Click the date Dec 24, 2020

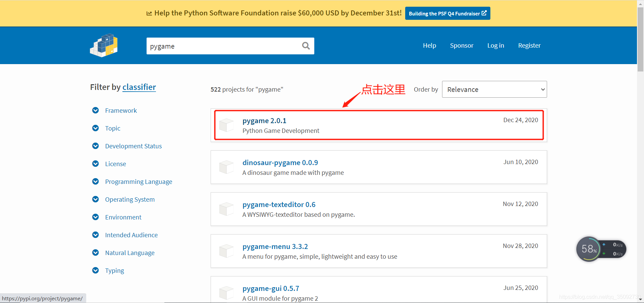click(521, 120)
